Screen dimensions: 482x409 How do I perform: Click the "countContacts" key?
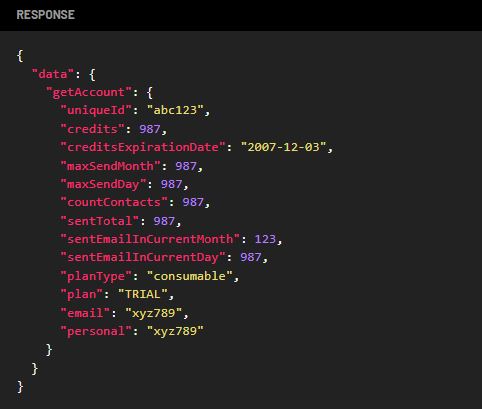click(x=114, y=202)
